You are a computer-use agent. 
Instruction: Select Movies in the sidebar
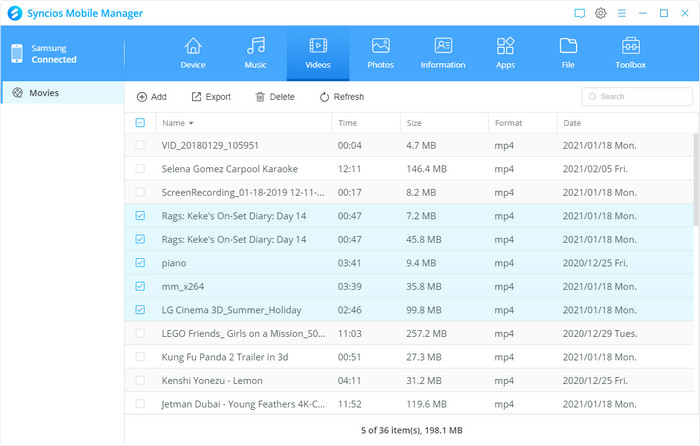(63, 93)
